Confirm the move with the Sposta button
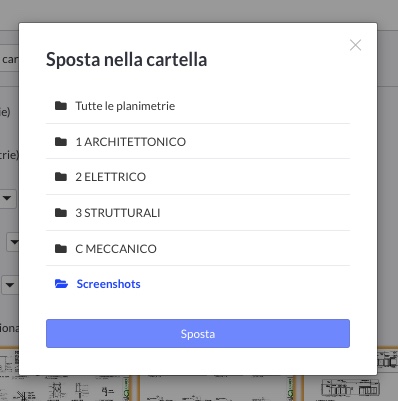Viewport: 398px width, 401px height. (198, 334)
